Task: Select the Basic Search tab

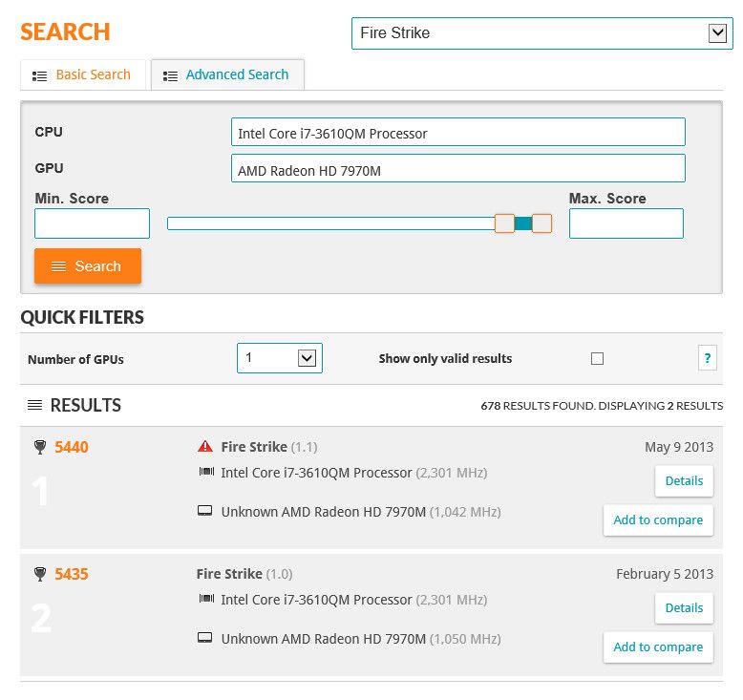Action: [x=82, y=74]
